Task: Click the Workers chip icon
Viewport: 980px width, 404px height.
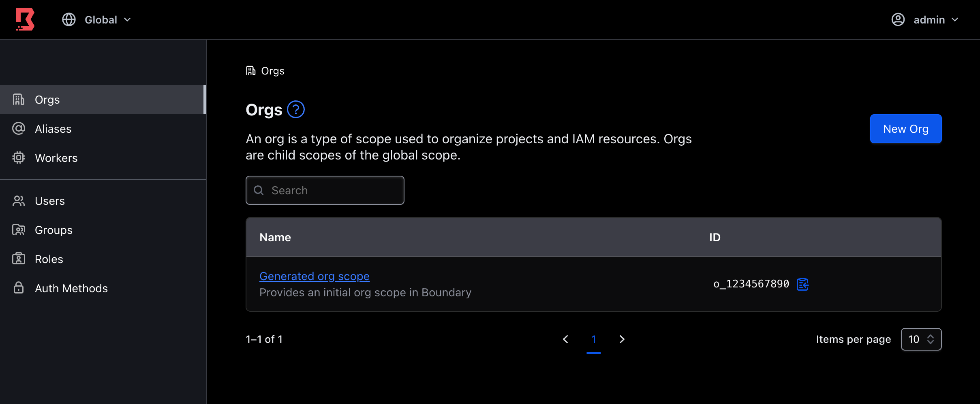Action: point(19,158)
